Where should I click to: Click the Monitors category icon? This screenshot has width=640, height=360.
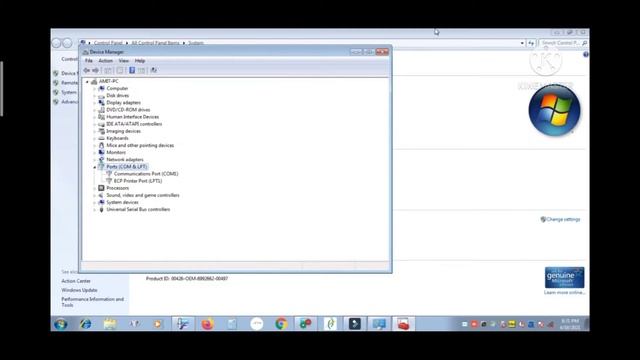102,152
